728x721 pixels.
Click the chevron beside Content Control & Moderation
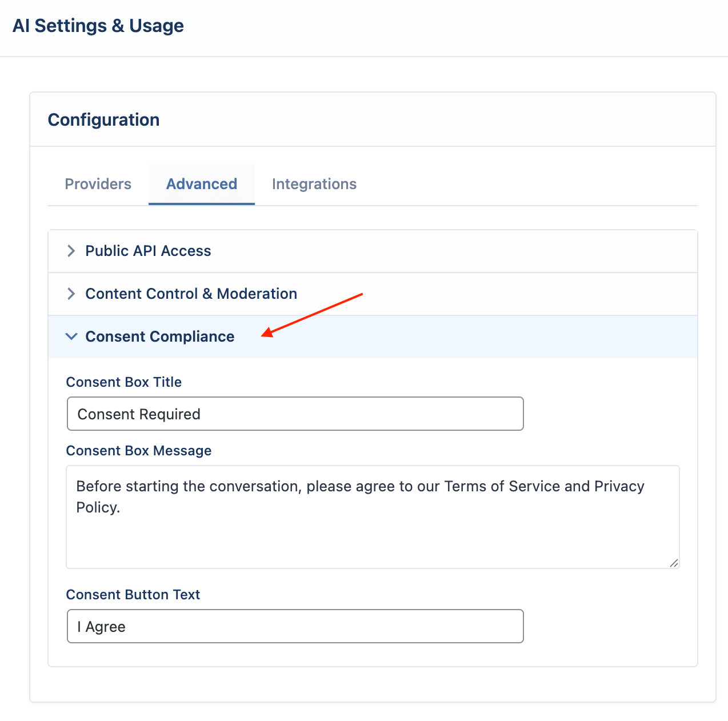71,294
